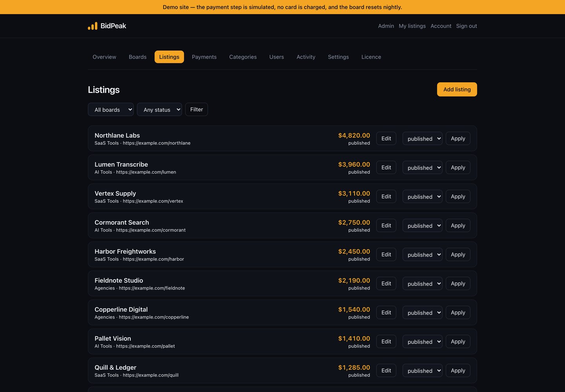Edit the Northlane Labs listing
565x392 pixels.
pyautogui.click(x=386, y=138)
